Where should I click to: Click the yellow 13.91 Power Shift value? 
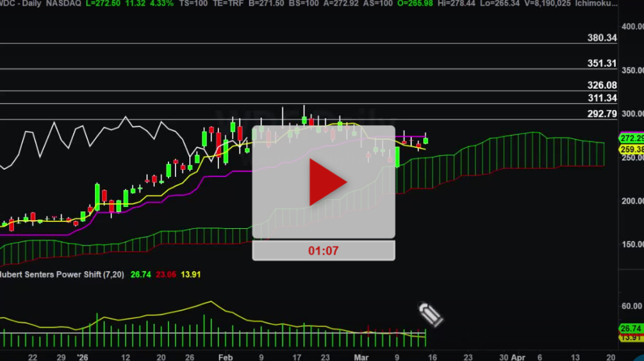(191, 274)
